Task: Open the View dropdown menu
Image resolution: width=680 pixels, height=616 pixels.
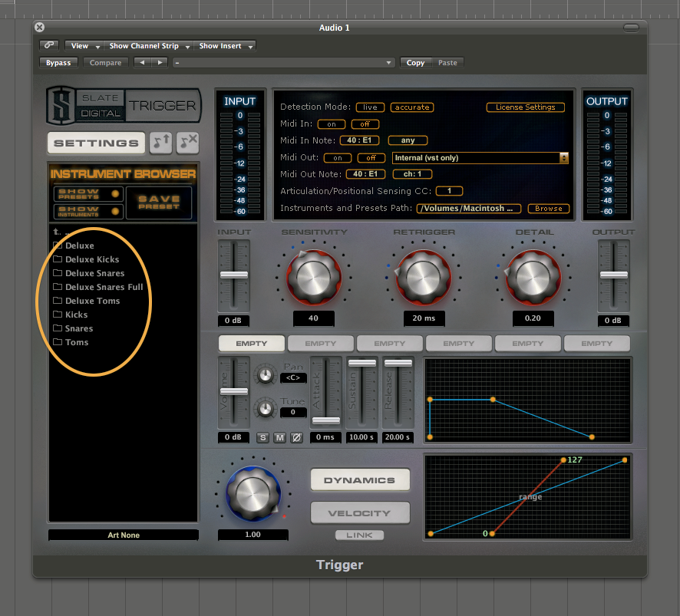Action: [84, 45]
